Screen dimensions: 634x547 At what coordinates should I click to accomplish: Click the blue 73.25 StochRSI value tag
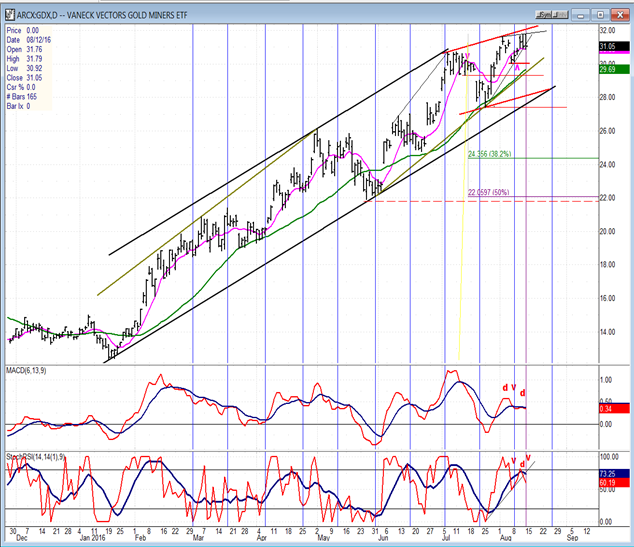click(614, 474)
